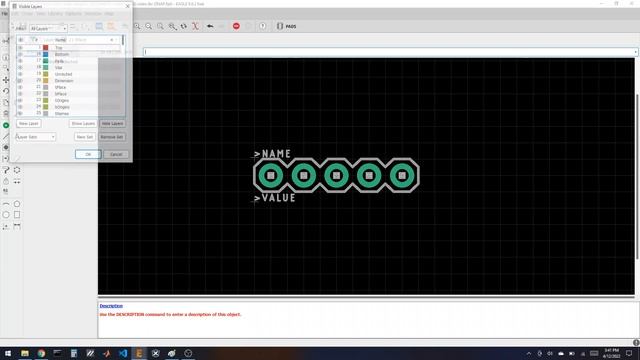Expand the command line history dropdown arrow
This screenshot has width=640, height=360.
(x=635, y=52)
